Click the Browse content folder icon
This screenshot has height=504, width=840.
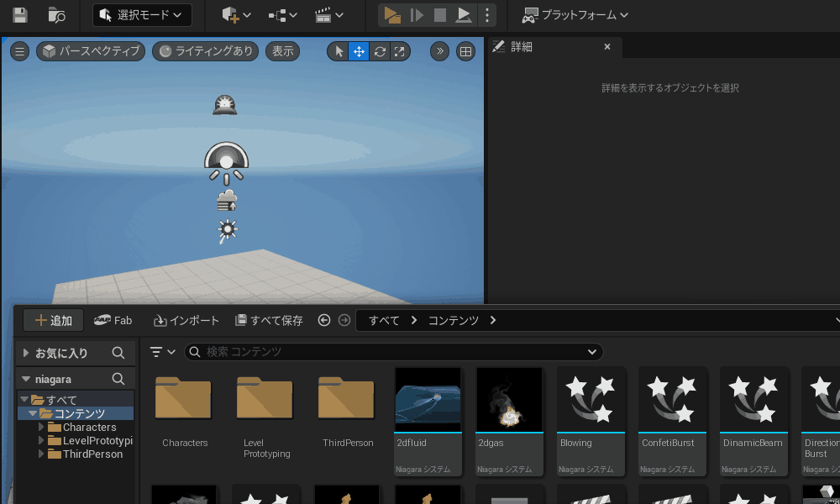coord(56,15)
